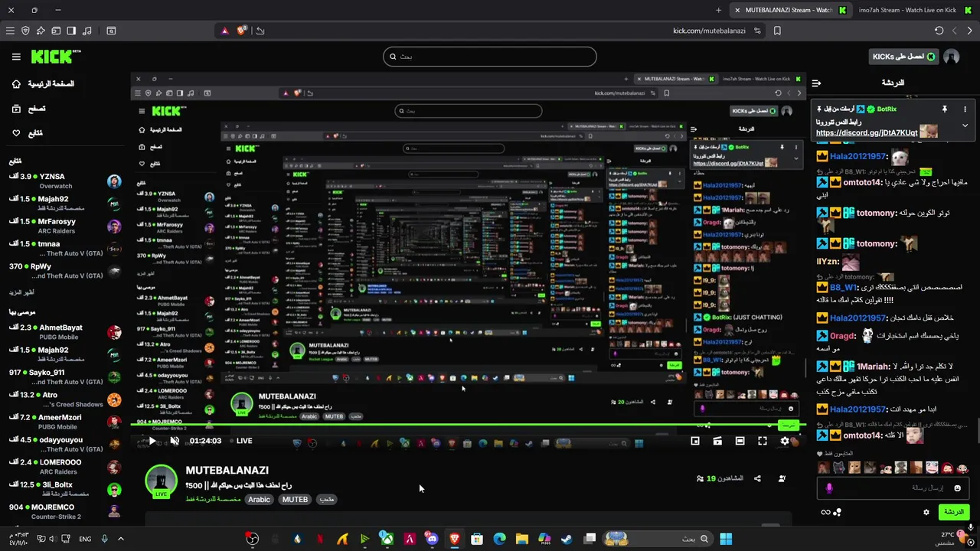
Task: Open the Playlist music note icon
Action: 87,31
